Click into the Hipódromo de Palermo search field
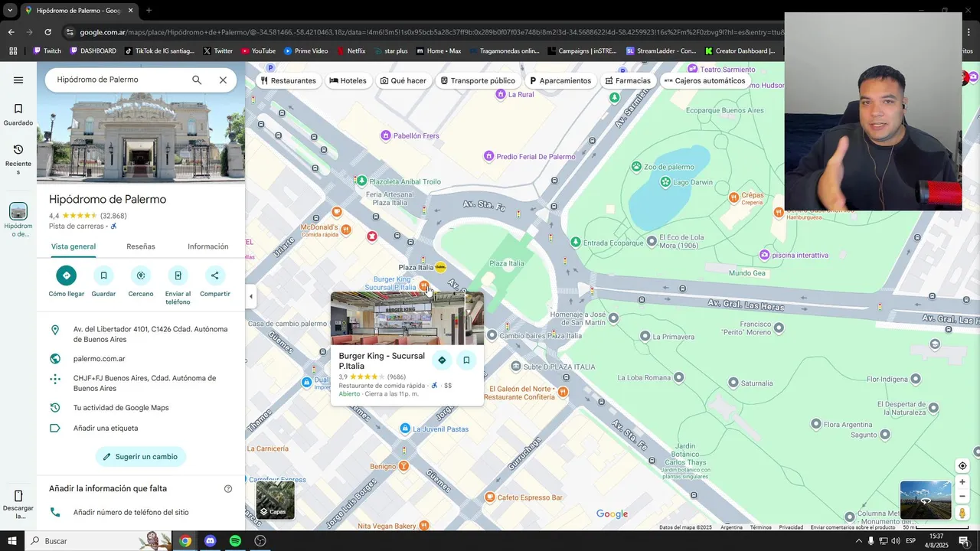980x551 pixels. click(x=119, y=80)
